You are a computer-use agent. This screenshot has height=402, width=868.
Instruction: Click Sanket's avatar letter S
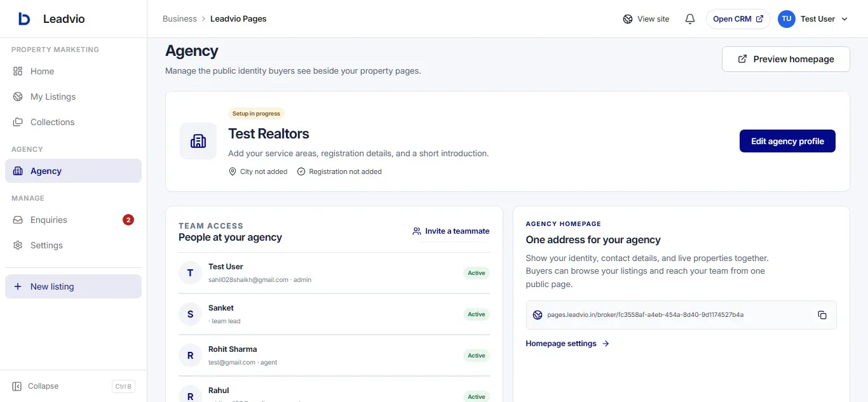click(190, 314)
